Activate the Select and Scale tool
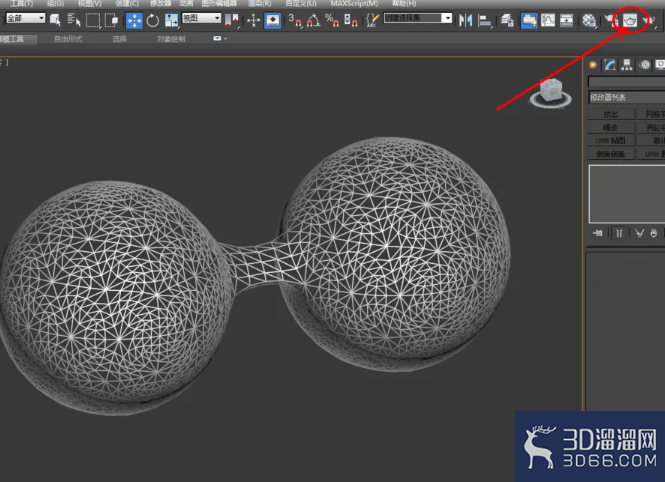The height and width of the screenshot is (482, 665). [171, 20]
